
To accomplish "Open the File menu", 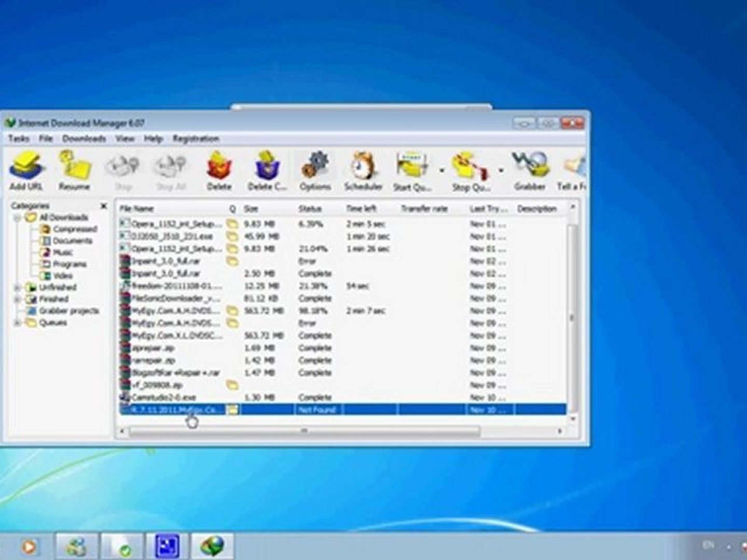I will (46, 138).
